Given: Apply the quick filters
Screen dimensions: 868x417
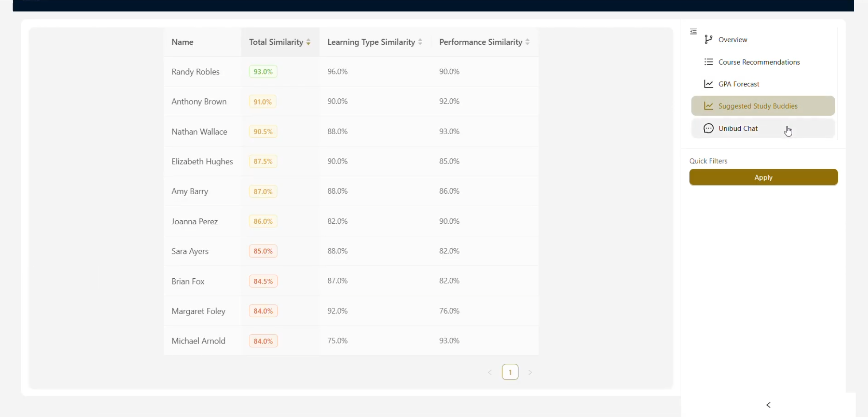Looking at the screenshot, I should [763, 177].
